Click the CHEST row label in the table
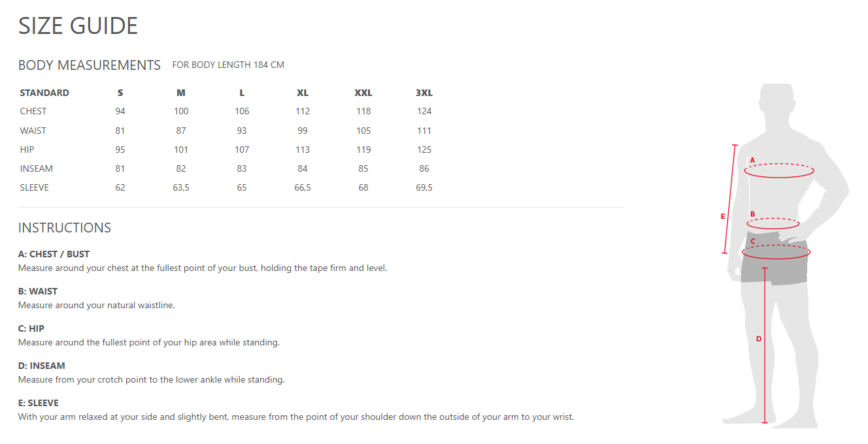868x444 pixels. pyautogui.click(x=33, y=111)
